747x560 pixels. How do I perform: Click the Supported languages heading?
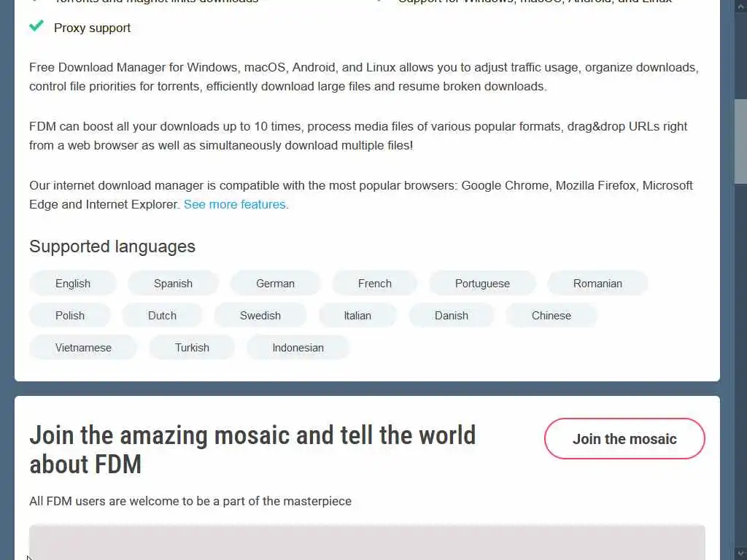[x=112, y=246]
